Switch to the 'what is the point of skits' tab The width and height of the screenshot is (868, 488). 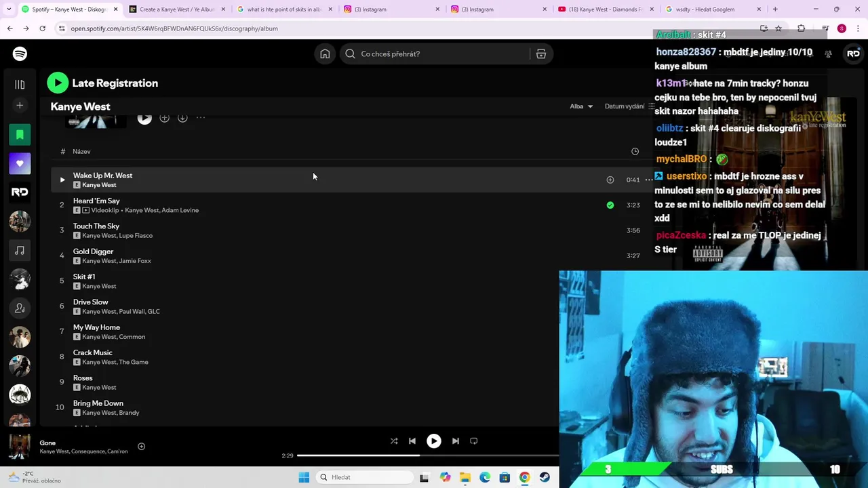click(x=284, y=9)
